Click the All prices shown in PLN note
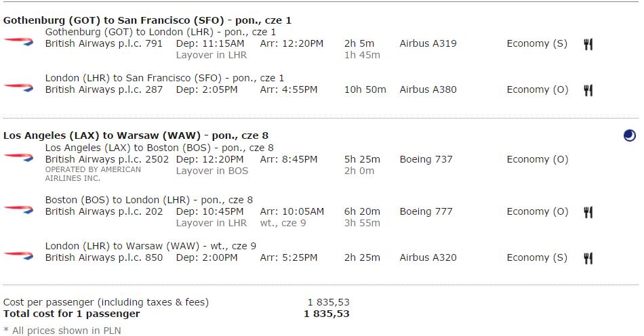The height and width of the screenshot is (336, 644). pyautogui.click(x=62, y=331)
